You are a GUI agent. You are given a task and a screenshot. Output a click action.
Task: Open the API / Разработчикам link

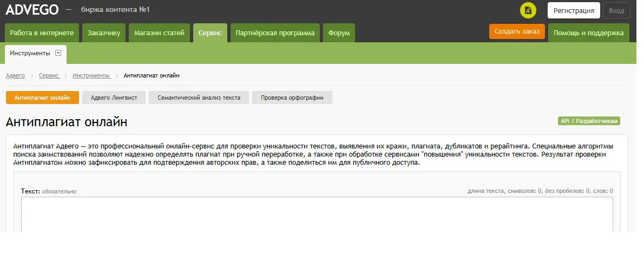click(x=589, y=121)
